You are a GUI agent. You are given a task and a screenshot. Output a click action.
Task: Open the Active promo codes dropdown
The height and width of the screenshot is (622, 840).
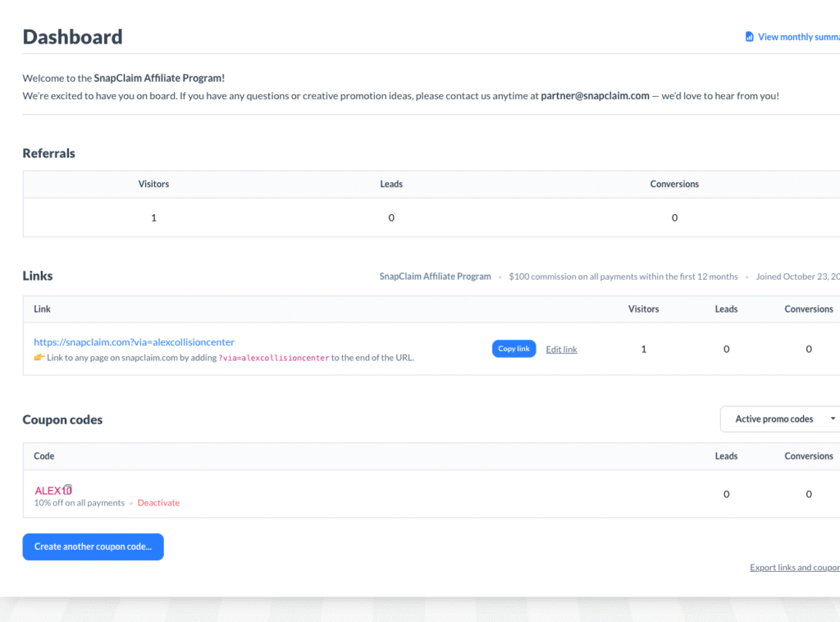tap(774, 419)
